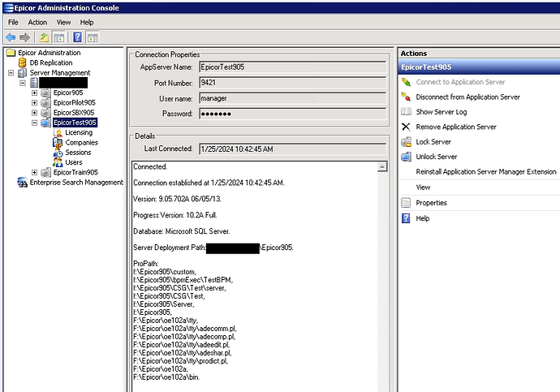Click the AppServer Name field

[x=292, y=67]
